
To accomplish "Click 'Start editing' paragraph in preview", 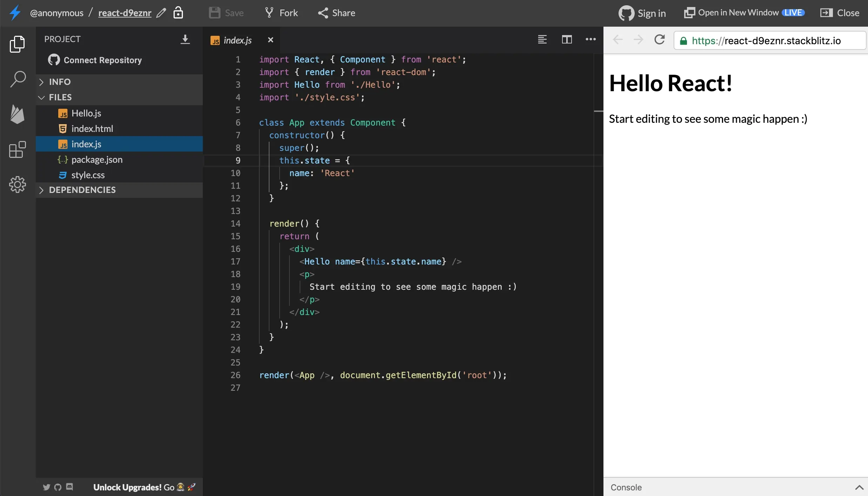I will click(x=708, y=119).
